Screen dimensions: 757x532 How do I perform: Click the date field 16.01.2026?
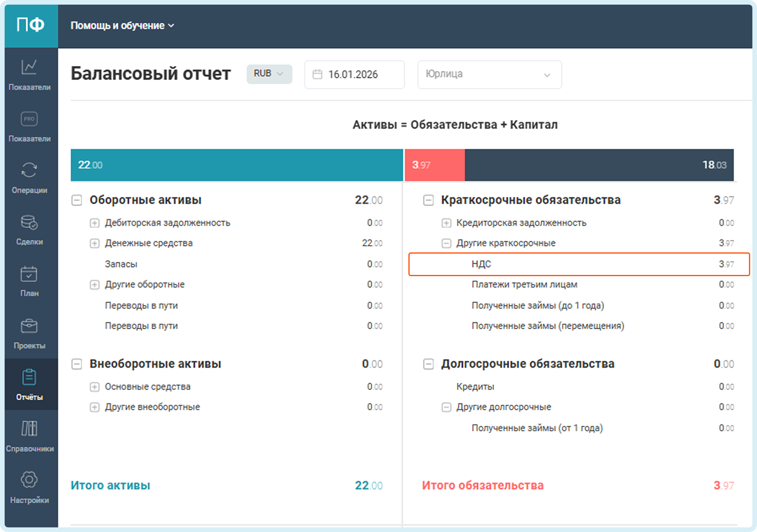point(354,75)
